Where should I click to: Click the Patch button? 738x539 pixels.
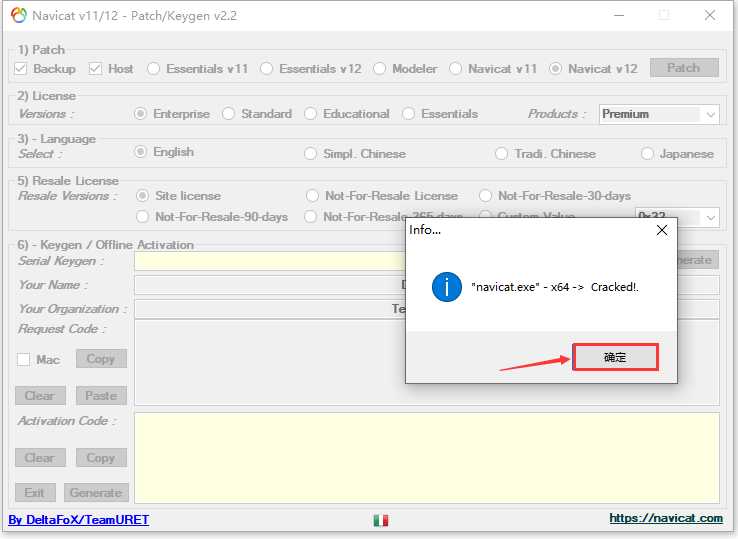684,68
